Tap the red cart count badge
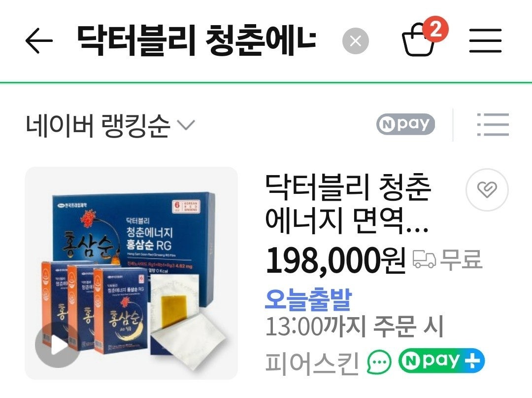This screenshot has width=532, height=398. click(x=435, y=29)
